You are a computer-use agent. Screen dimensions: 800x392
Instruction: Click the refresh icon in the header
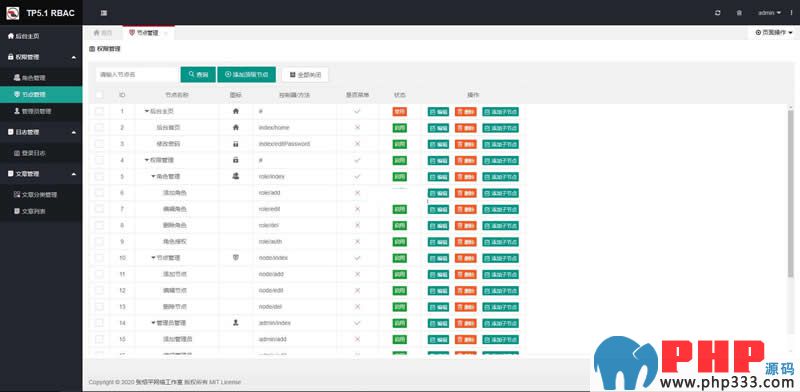pyautogui.click(x=718, y=13)
